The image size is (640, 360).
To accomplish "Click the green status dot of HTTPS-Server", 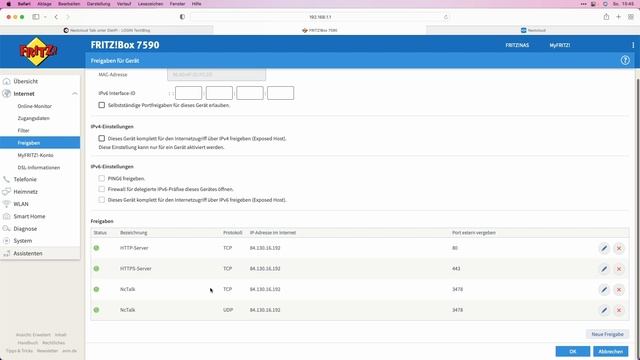I will [96, 269].
